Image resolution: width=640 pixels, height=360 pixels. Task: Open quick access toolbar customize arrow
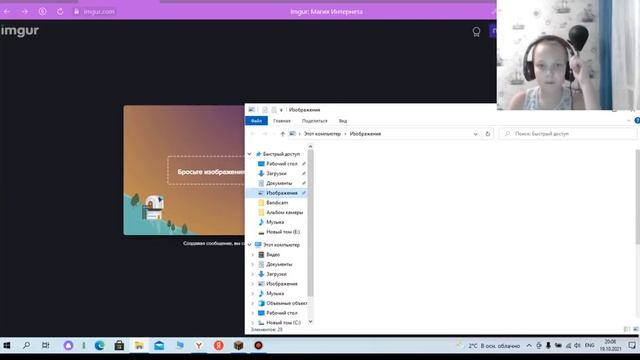tap(281, 110)
